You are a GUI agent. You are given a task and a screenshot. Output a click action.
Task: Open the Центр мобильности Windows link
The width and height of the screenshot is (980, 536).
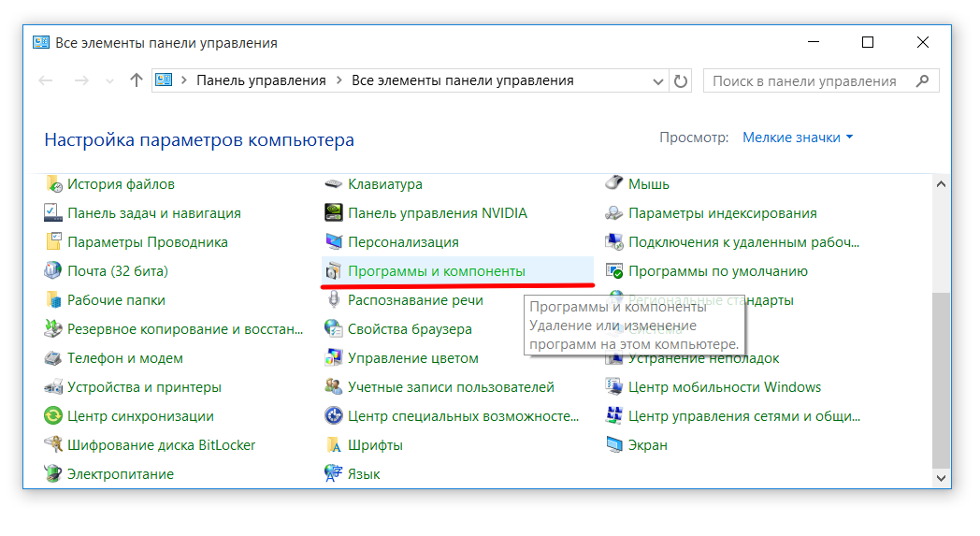click(x=724, y=387)
